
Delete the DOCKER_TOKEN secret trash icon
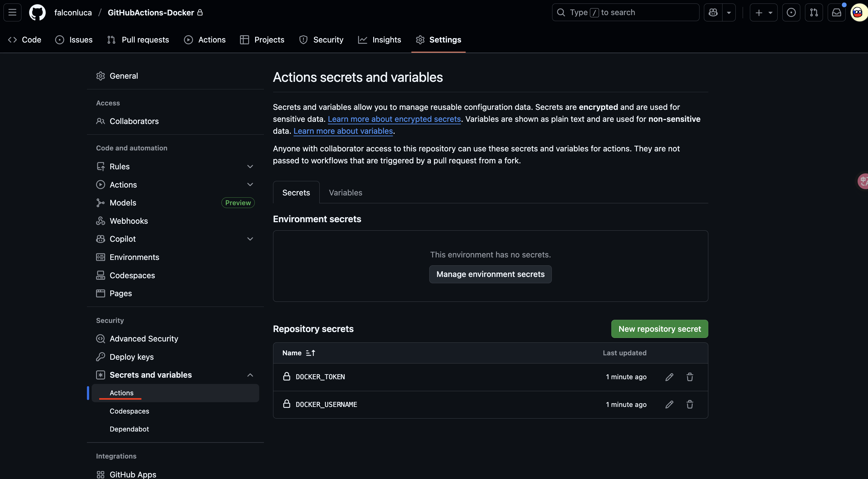[x=690, y=377]
